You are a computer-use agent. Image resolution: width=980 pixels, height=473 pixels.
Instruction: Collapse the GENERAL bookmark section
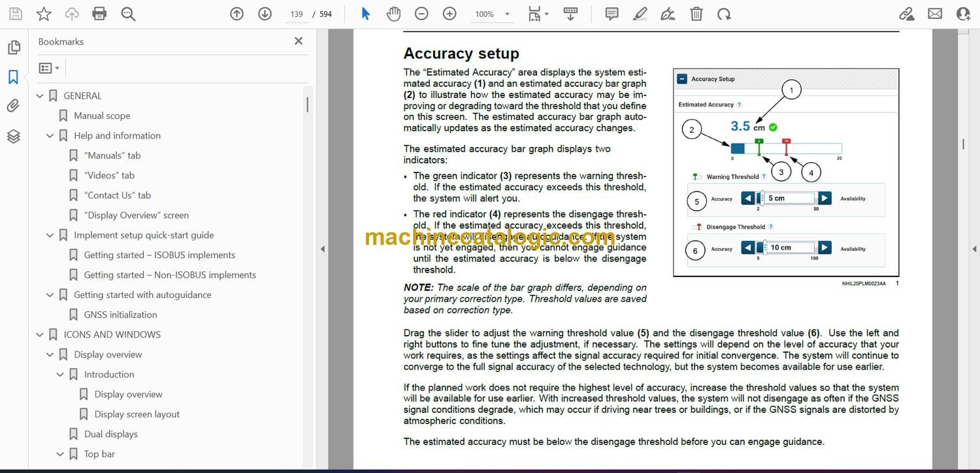tap(40, 96)
